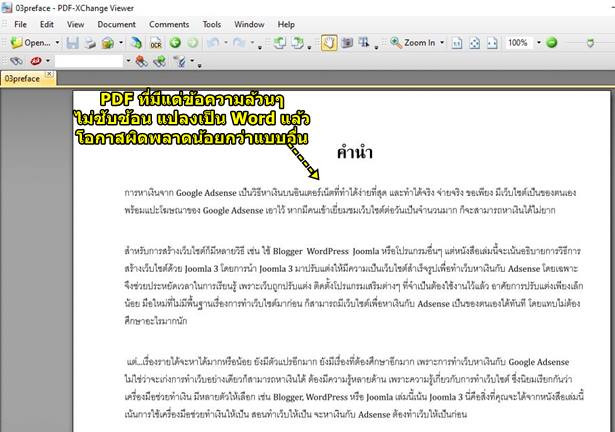Viewport: 615px width, 432px height.
Task: Click the search options pencil icon
Action: [x=180, y=61]
